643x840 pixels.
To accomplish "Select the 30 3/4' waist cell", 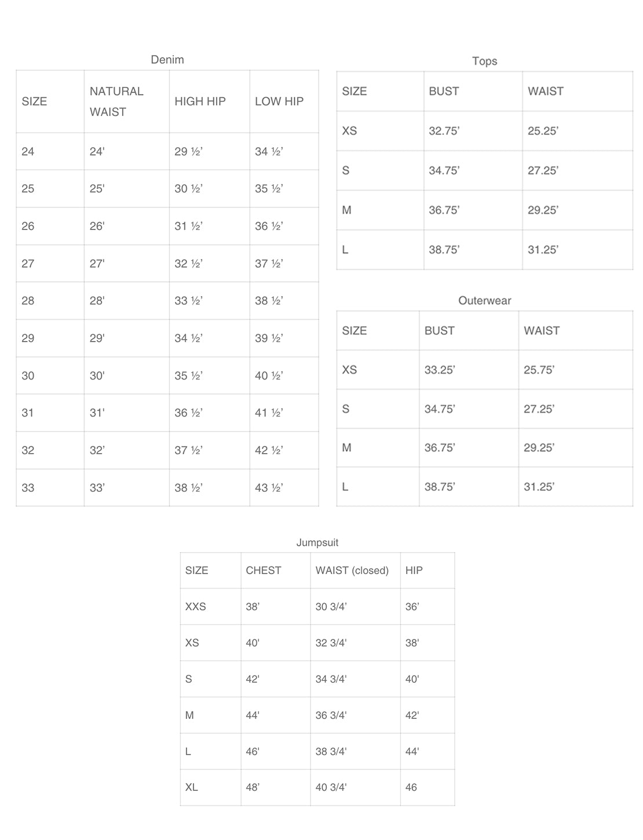I will tap(331, 607).
